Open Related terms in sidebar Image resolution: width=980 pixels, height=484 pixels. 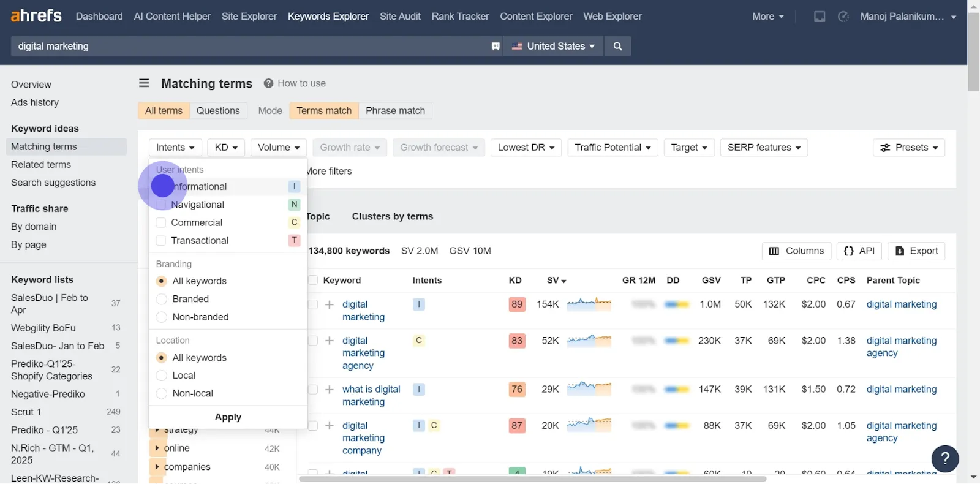tap(41, 165)
